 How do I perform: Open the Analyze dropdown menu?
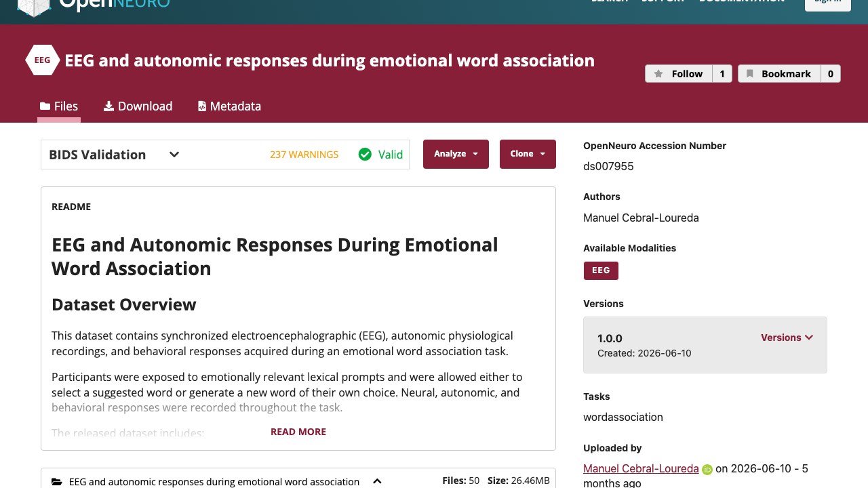tap(456, 154)
